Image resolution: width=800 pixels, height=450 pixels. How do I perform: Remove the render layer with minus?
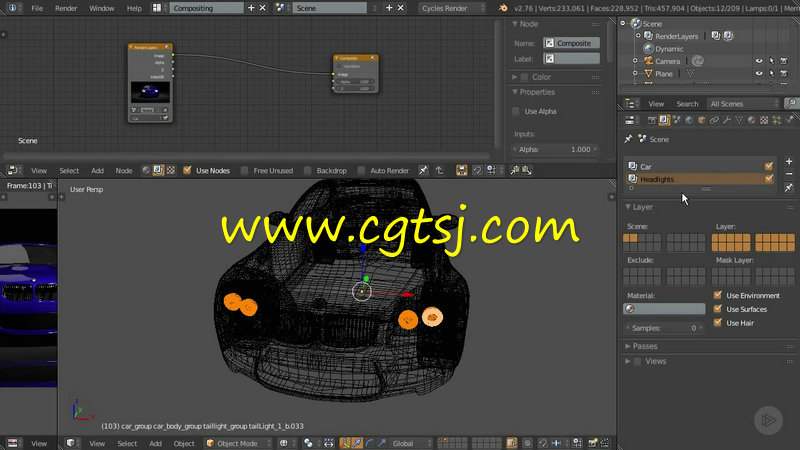pyautogui.click(x=789, y=174)
